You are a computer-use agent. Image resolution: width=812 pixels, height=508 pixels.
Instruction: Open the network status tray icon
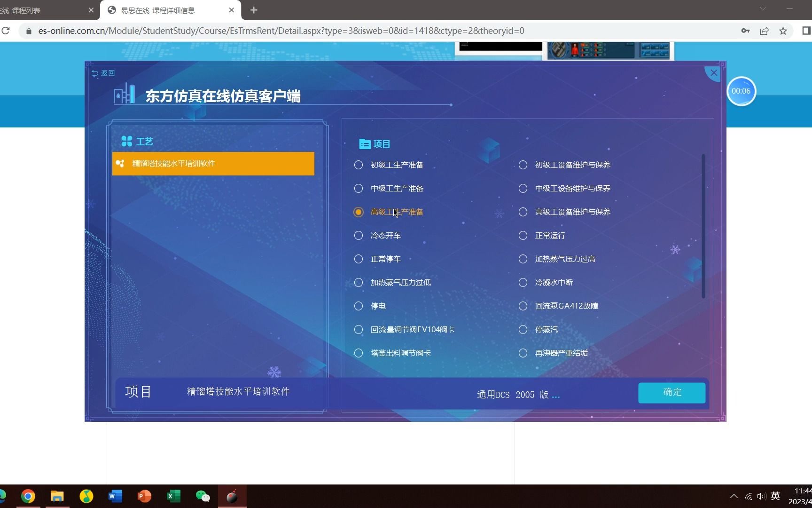[x=748, y=497]
